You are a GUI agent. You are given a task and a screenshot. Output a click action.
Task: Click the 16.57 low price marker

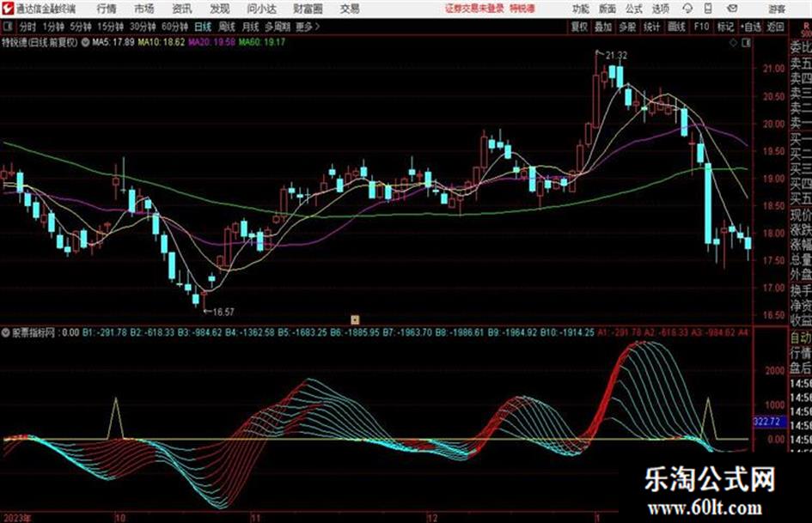(x=223, y=312)
